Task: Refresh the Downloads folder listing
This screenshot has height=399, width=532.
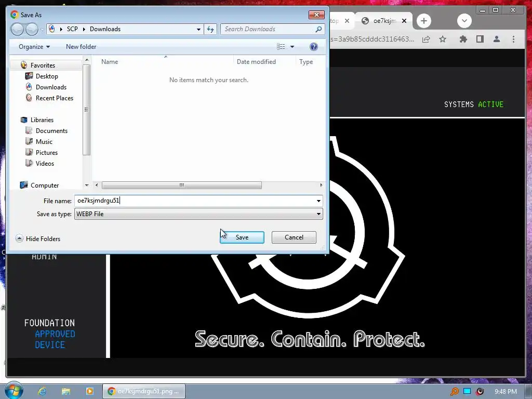Action: click(x=210, y=29)
